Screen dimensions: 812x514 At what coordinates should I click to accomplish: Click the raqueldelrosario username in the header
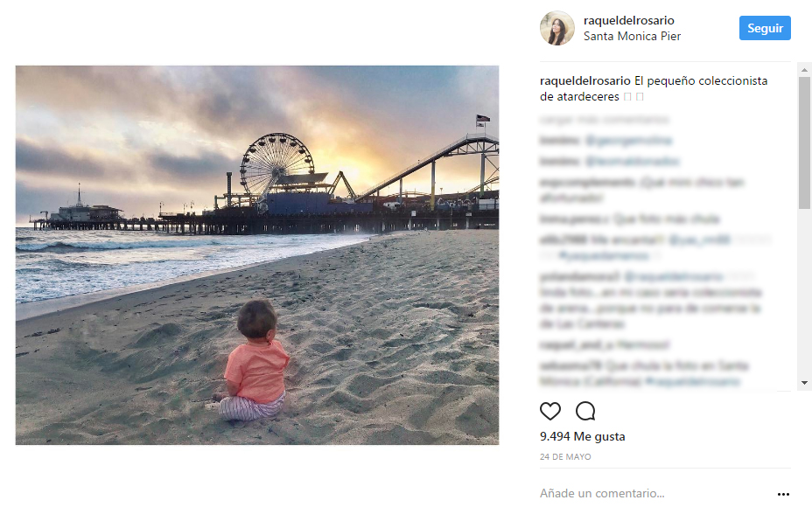coord(628,20)
